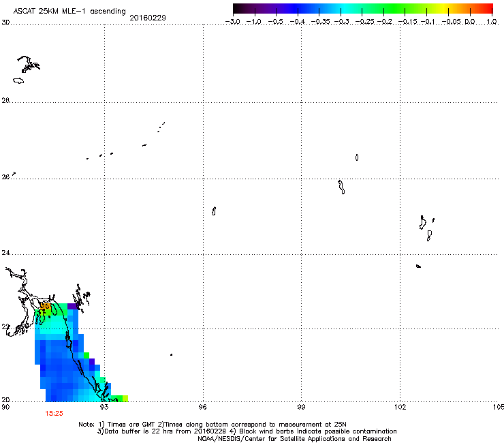The image size is (504, 443).
Task: Click the red end of the color bar
Action: [x=488, y=9]
